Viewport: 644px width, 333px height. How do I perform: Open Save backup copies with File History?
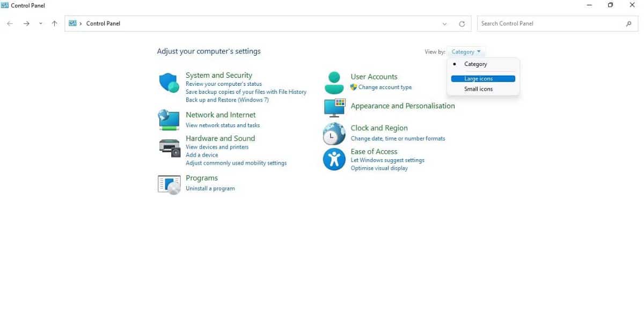click(246, 92)
